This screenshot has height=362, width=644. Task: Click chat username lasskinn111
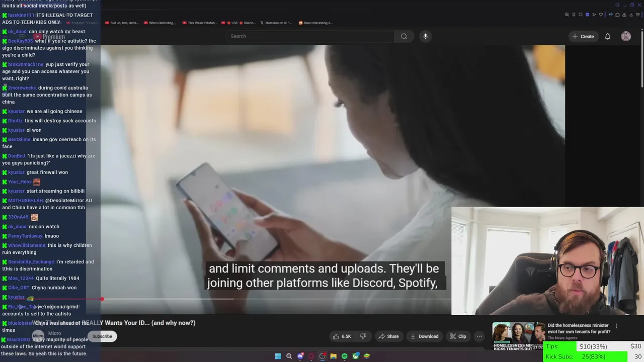pyautogui.click(x=21, y=15)
